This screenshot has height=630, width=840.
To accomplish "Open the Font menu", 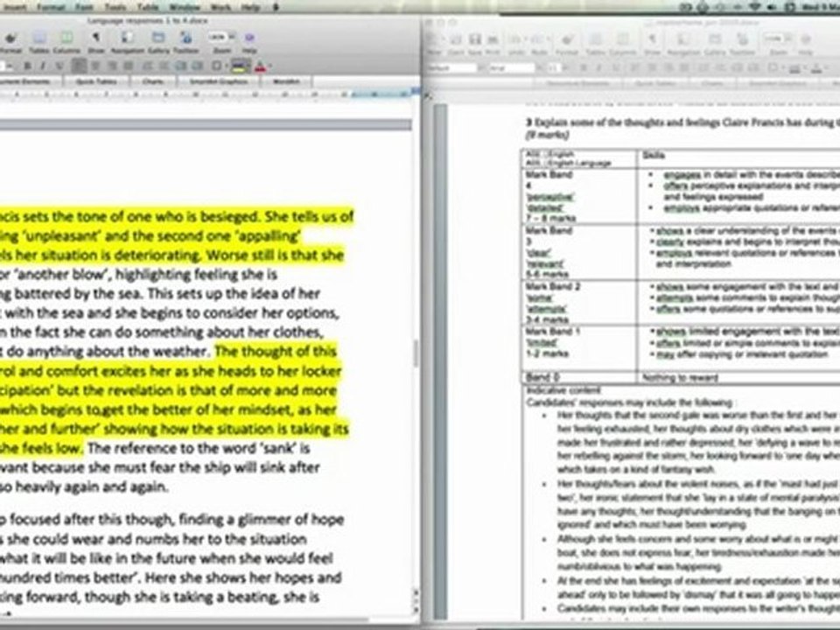I will pos(84,7).
